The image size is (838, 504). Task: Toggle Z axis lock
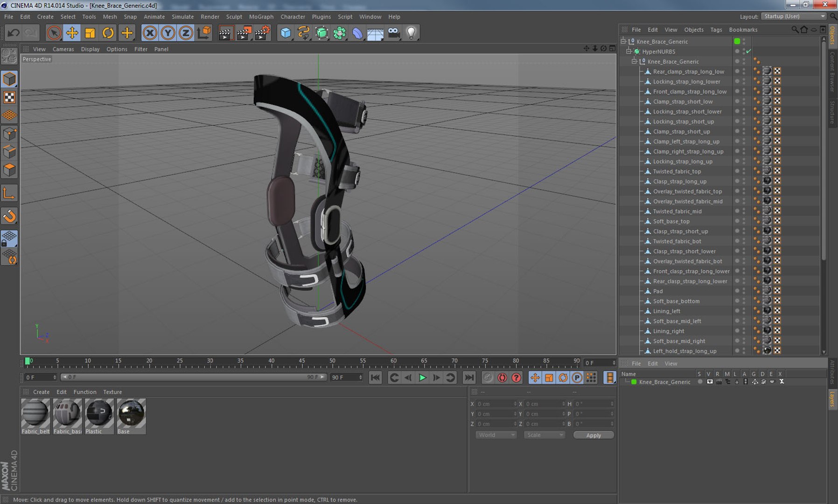pyautogui.click(x=185, y=33)
